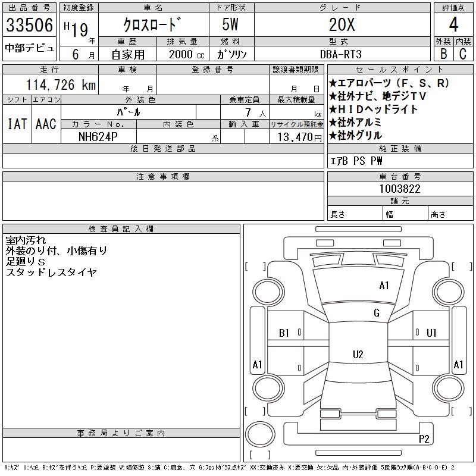Click fuel type ガソリン

click(x=232, y=54)
